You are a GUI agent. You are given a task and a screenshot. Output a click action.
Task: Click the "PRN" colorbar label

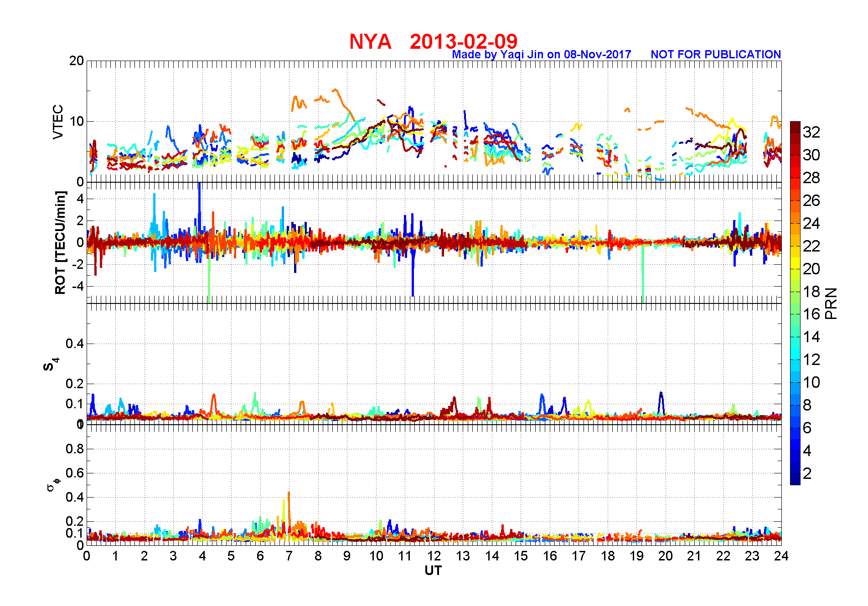click(x=832, y=303)
